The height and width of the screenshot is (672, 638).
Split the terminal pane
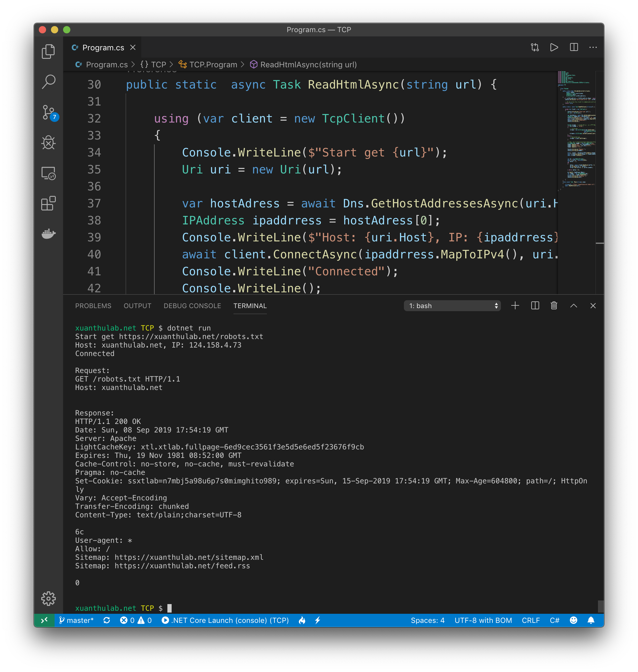tap(535, 306)
